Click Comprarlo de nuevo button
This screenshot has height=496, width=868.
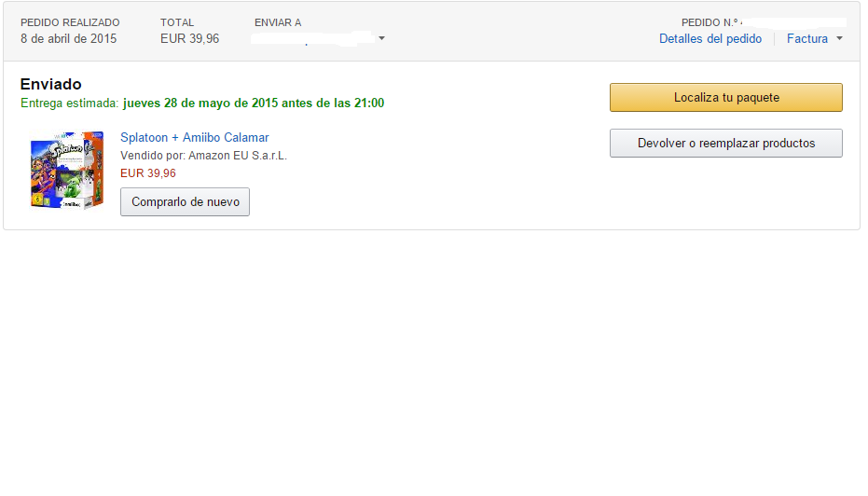[185, 201]
